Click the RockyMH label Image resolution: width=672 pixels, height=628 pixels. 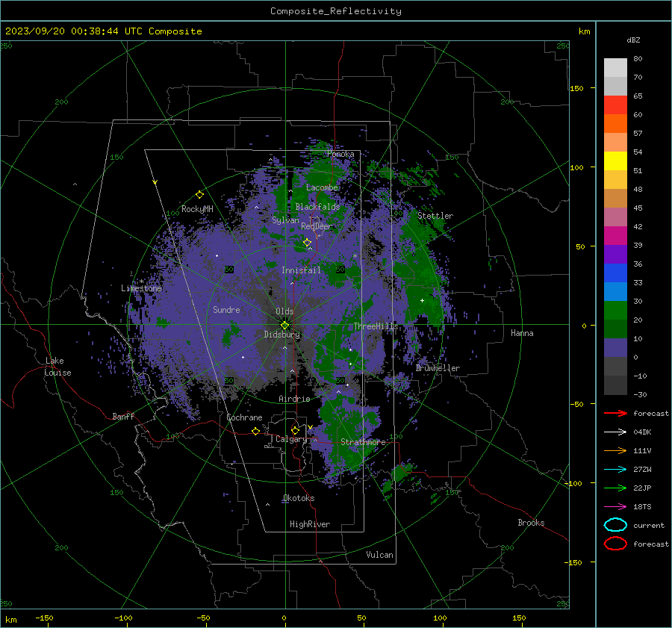tap(197, 209)
